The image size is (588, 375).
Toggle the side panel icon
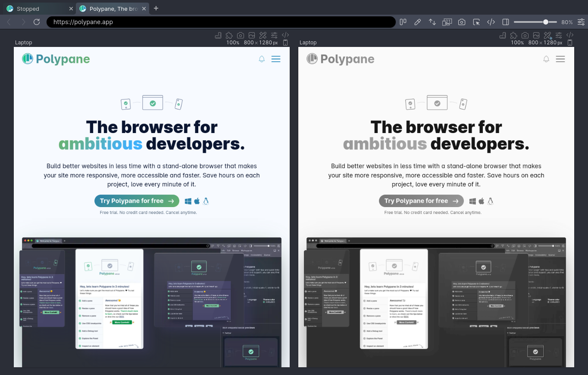pos(506,22)
